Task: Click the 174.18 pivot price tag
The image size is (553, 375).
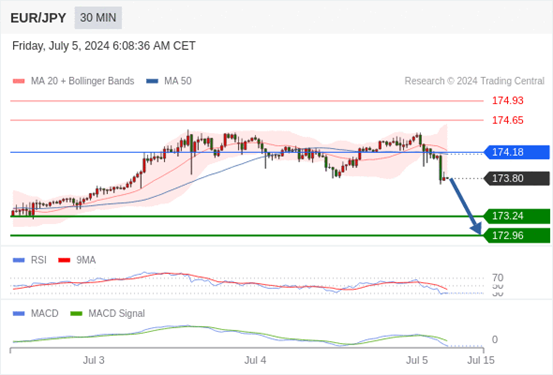Action: [x=516, y=152]
